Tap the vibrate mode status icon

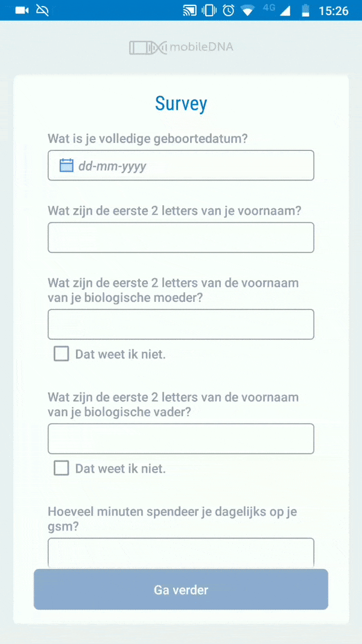(209, 10)
